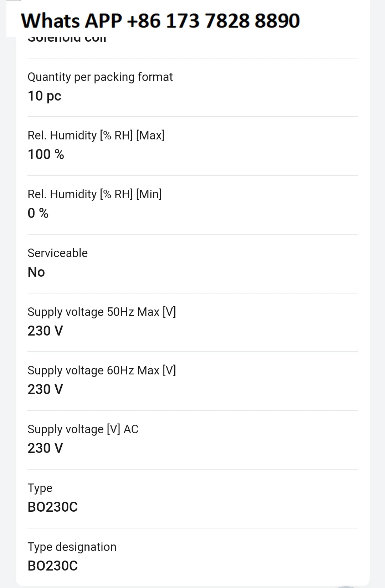This screenshot has width=385, height=588.
Task: Click the 100 % humidity value
Action: [x=46, y=154]
